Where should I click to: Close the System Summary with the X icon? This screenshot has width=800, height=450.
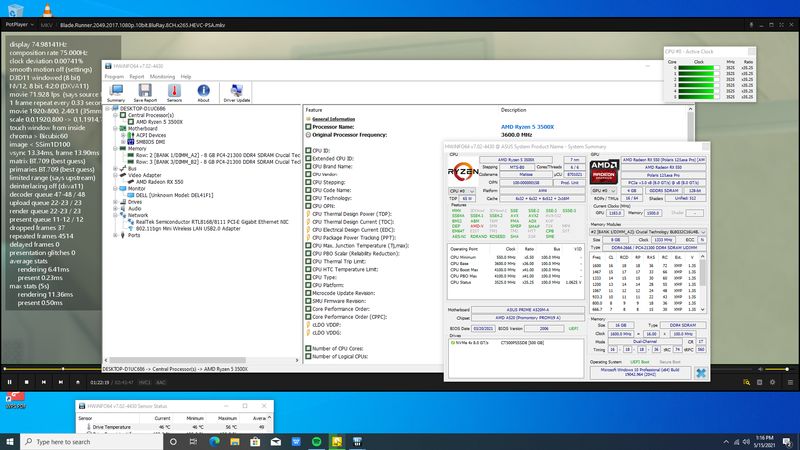pos(701,373)
